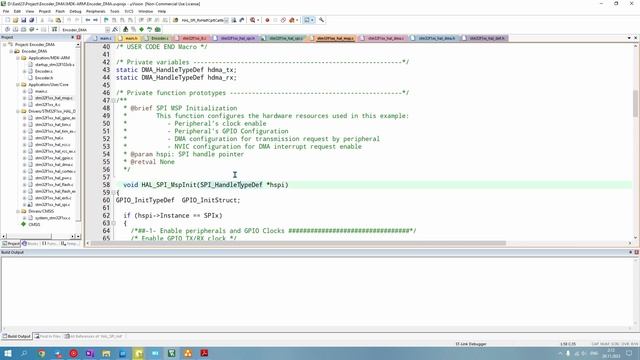
Task: Collapse the Application/User/Core group
Action: [x=18, y=84]
